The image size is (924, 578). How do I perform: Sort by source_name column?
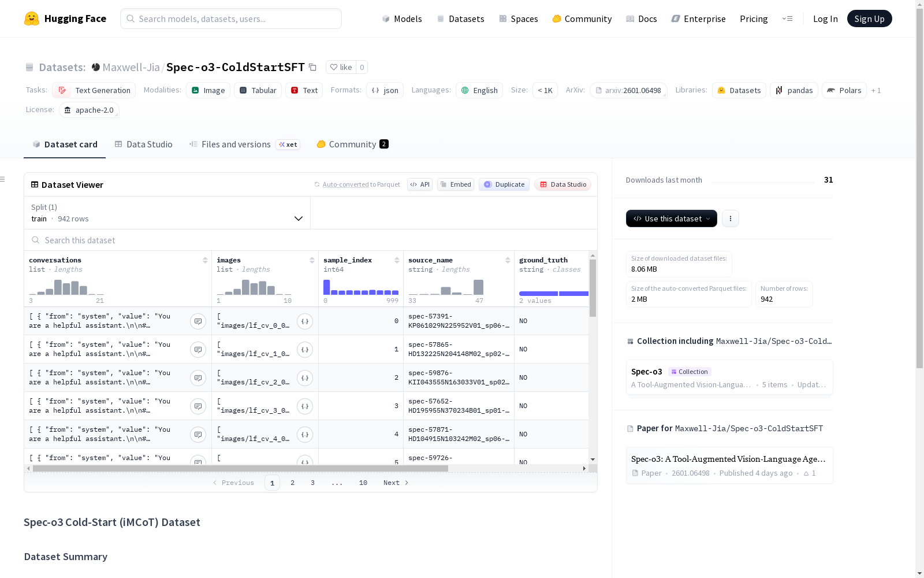point(508,260)
